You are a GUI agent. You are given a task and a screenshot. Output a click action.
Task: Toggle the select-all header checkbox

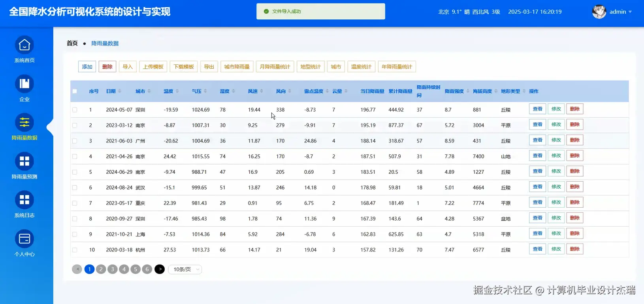click(75, 91)
